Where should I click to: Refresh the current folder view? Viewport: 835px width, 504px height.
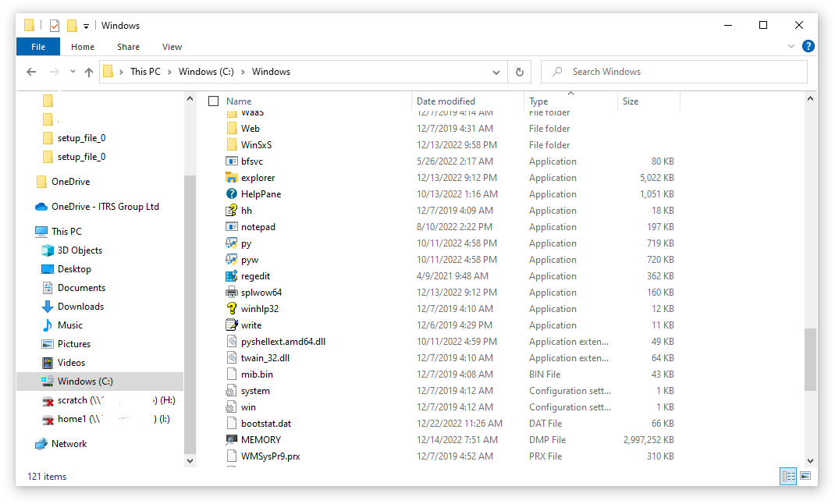point(520,72)
